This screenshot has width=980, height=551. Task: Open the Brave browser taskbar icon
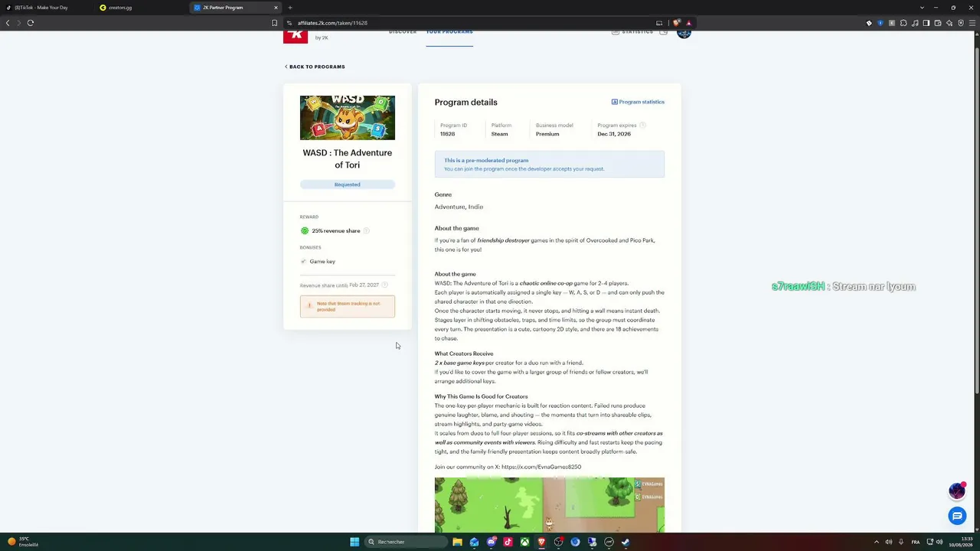tap(541, 542)
